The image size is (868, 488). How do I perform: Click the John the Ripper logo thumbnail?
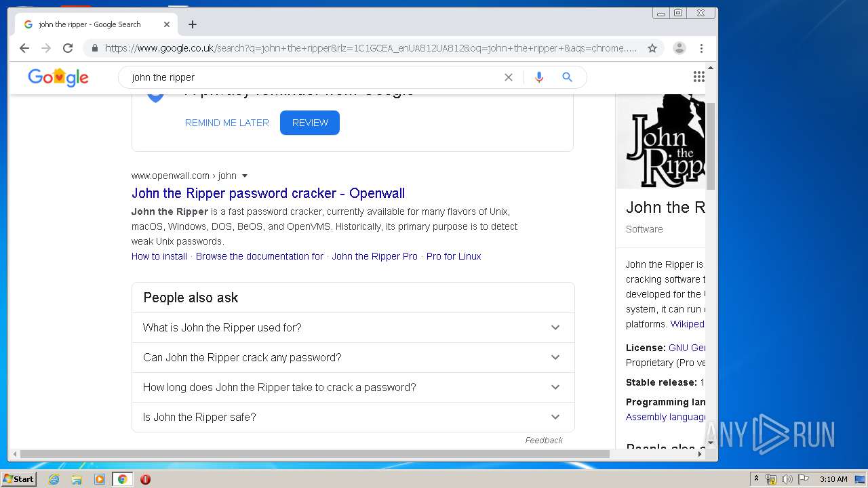click(661, 141)
